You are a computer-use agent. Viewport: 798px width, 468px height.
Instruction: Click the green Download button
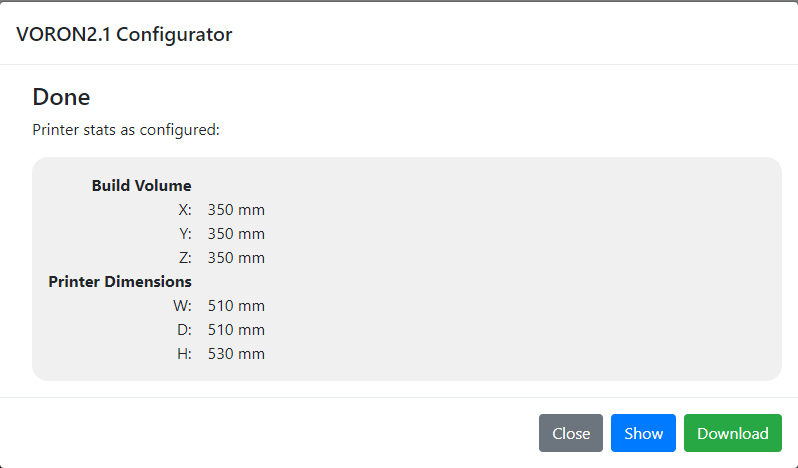coord(732,433)
